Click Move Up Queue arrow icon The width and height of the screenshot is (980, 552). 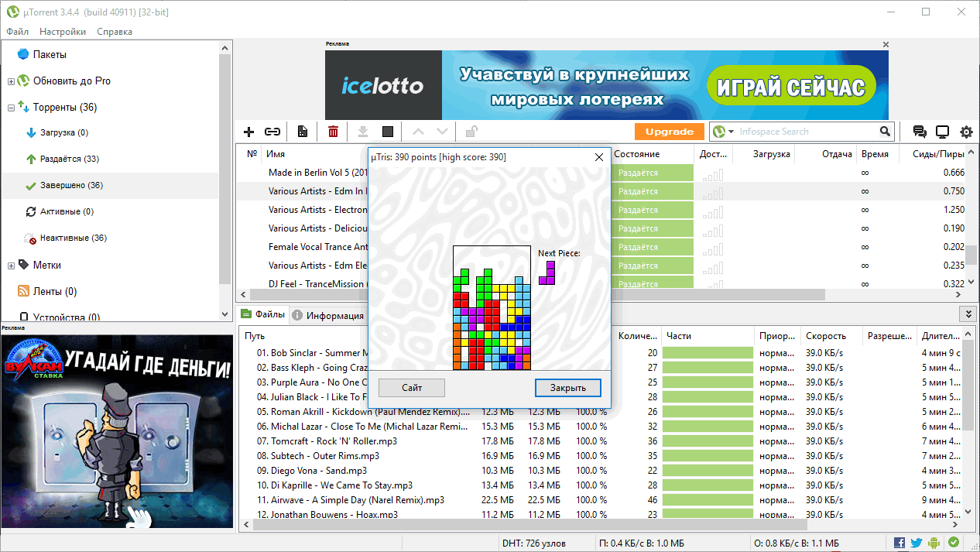pyautogui.click(x=418, y=132)
